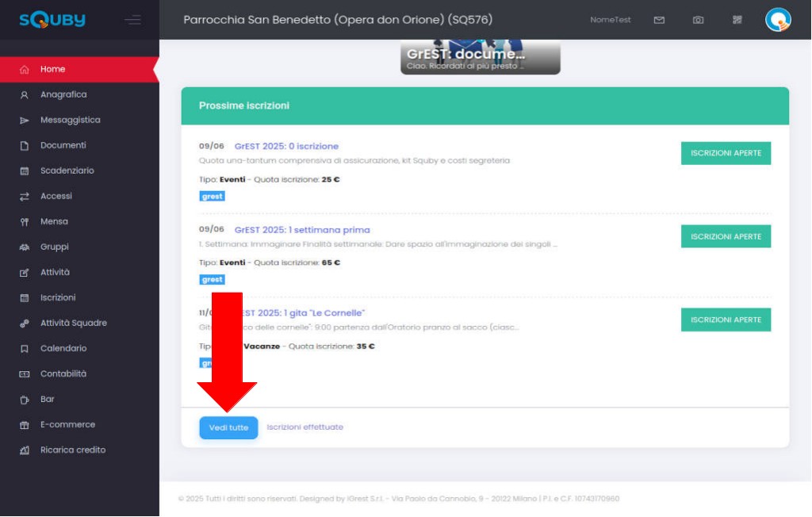
Task: Click grest tag under 0 iscrizione
Action: [212, 197]
